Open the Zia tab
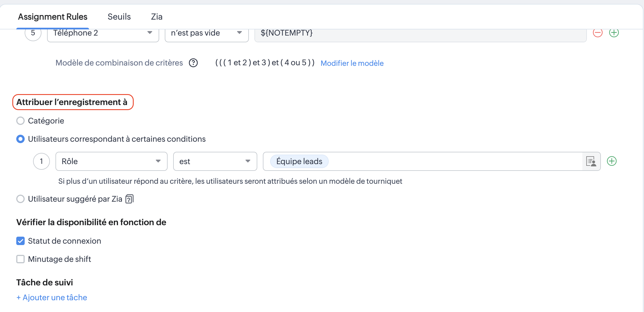The image size is (644, 312). click(157, 17)
